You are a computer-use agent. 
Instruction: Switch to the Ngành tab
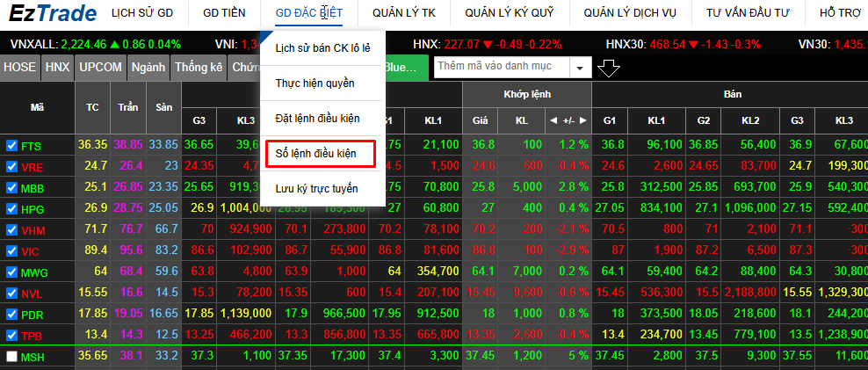(x=148, y=68)
